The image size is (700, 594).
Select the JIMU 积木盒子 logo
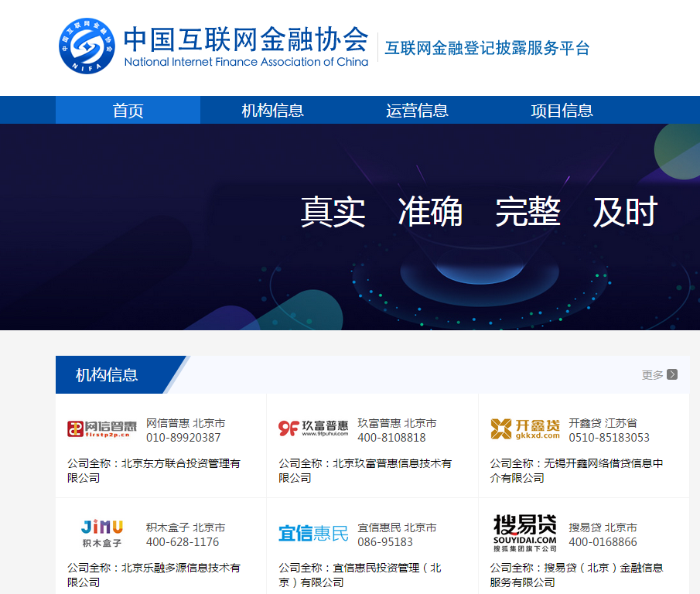(102, 534)
